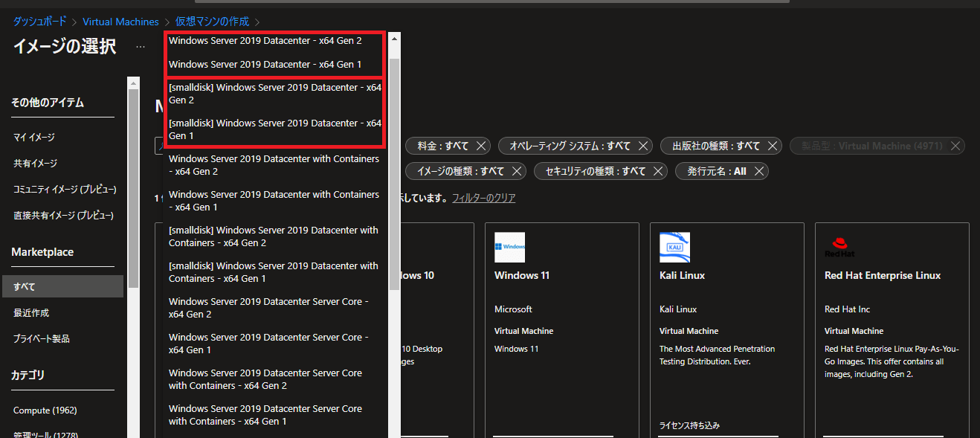Open the 発行元名 : All filter
The image size is (980, 438).
(x=717, y=171)
